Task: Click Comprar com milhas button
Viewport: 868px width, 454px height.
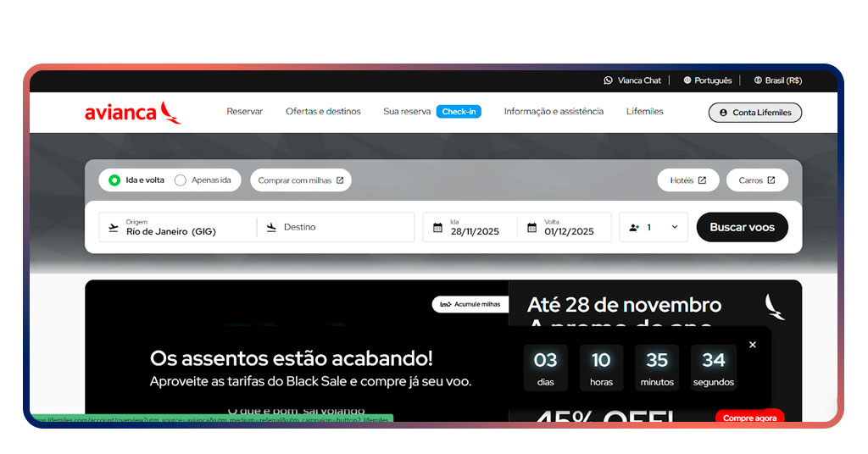Action: point(301,180)
